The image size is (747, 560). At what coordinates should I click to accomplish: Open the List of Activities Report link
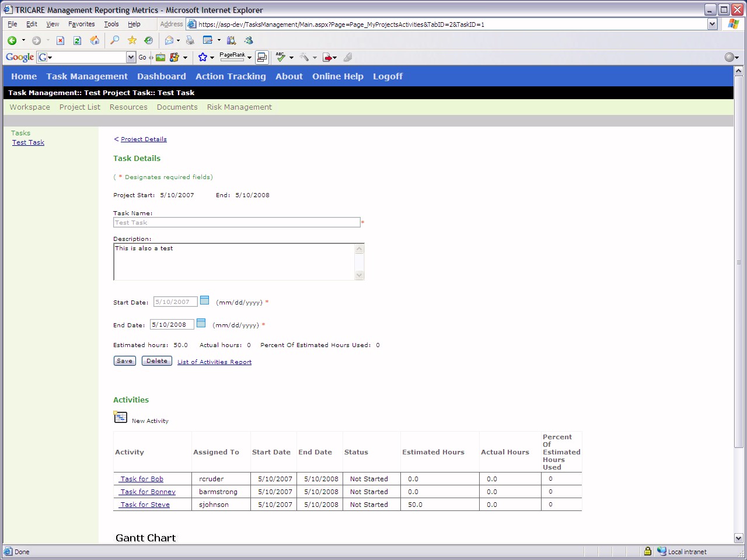pos(214,362)
